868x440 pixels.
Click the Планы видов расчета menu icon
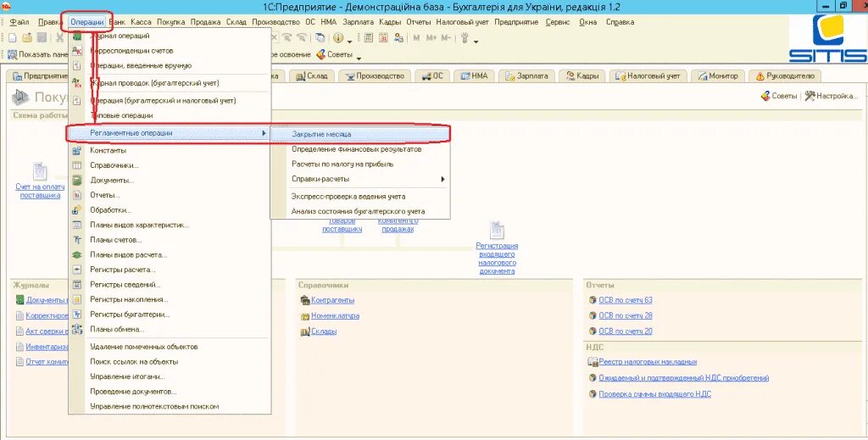(x=77, y=255)
